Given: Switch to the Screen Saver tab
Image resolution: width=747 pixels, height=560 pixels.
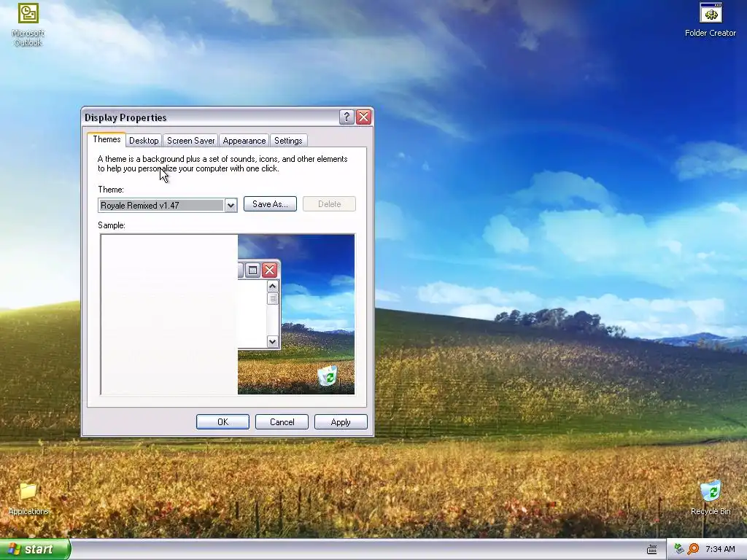Looking at the screenshot, I should (x=190, y=141).
